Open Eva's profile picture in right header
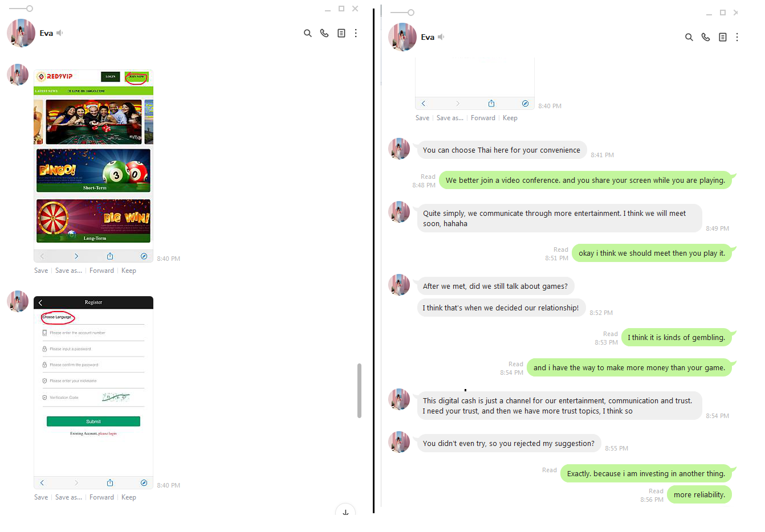765x532 pixels. click(402, 37)
